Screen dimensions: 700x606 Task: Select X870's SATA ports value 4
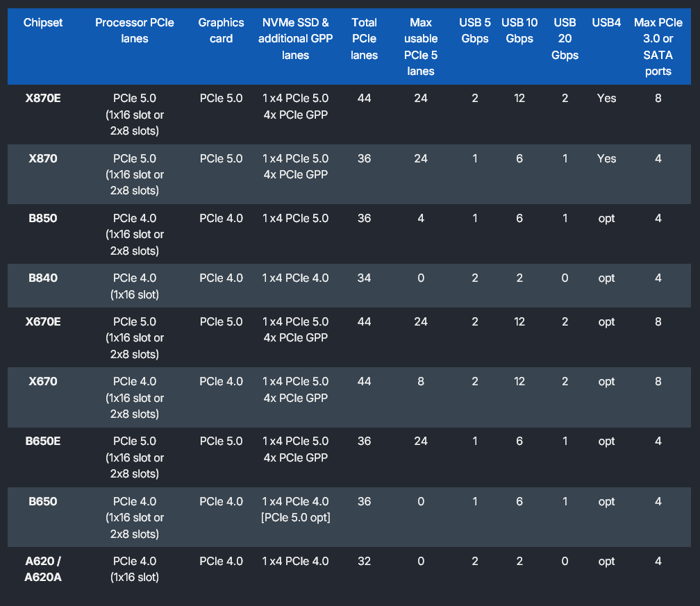click(x=658, y=158)
